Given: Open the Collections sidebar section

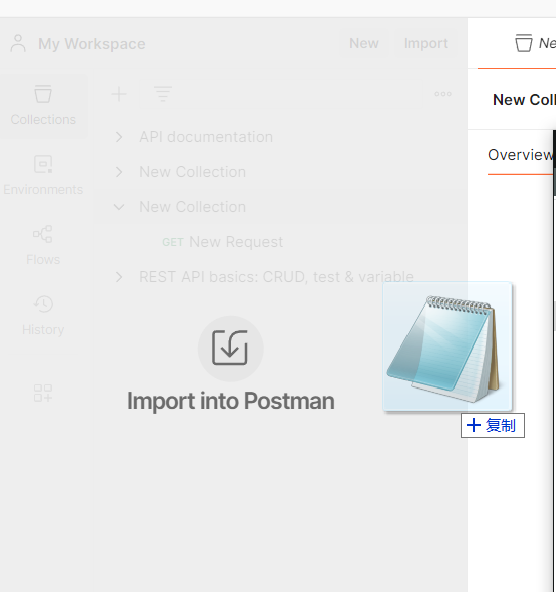Looking at the screenshot, I should click(x=43, y=106).
